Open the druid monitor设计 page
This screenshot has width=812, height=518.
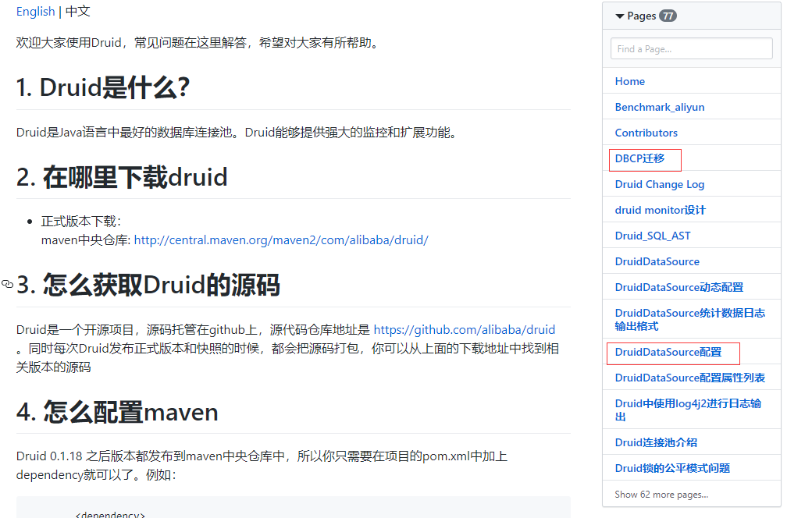661,210
